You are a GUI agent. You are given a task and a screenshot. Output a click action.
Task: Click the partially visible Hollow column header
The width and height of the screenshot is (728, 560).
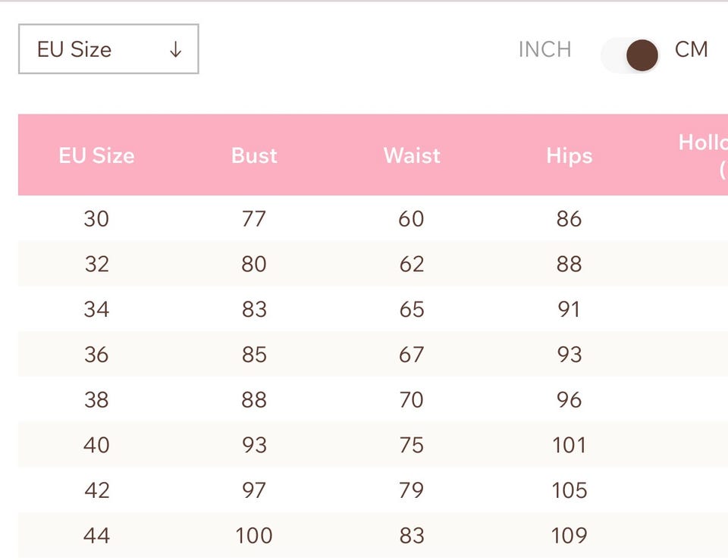pyautogui.click(x=703, y=155)
